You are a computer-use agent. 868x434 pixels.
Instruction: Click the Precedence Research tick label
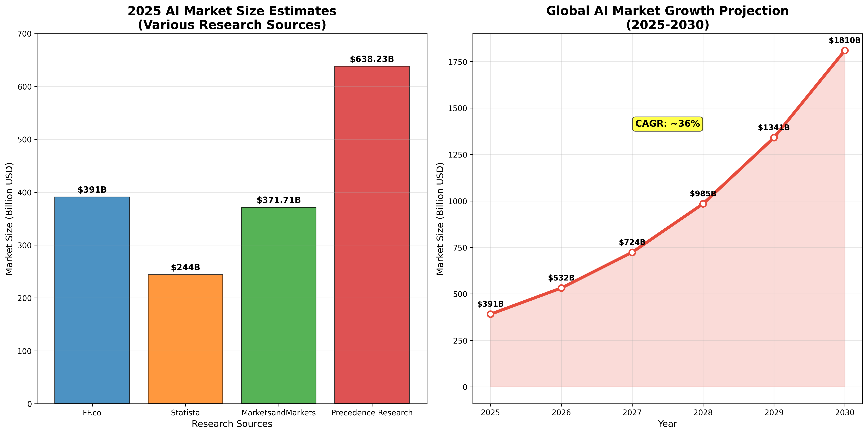click(372, 413)
